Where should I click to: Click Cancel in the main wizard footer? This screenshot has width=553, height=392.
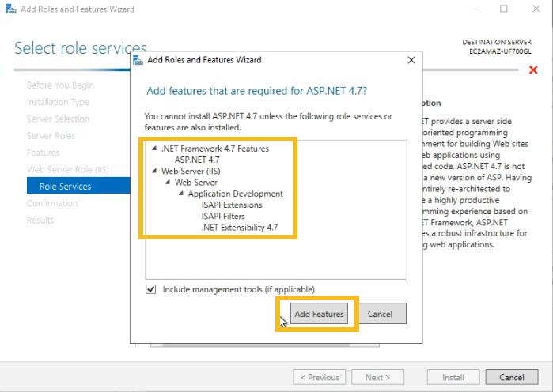pos(512,377)
